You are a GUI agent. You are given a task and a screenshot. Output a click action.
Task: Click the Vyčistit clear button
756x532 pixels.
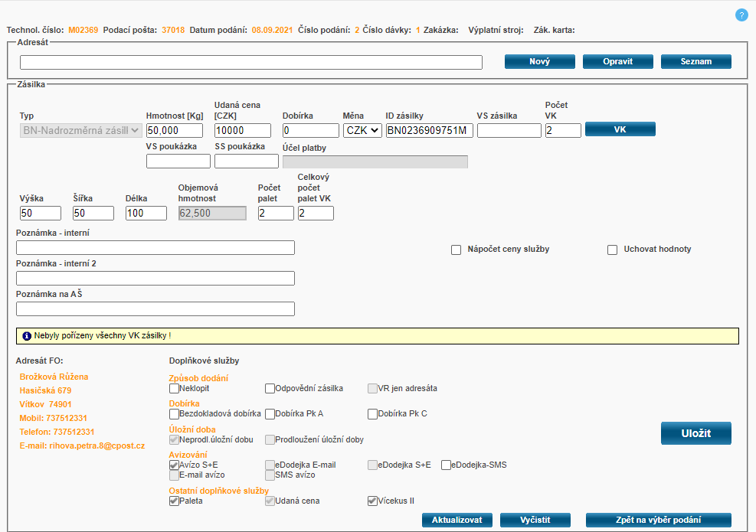tap(535, 521)
